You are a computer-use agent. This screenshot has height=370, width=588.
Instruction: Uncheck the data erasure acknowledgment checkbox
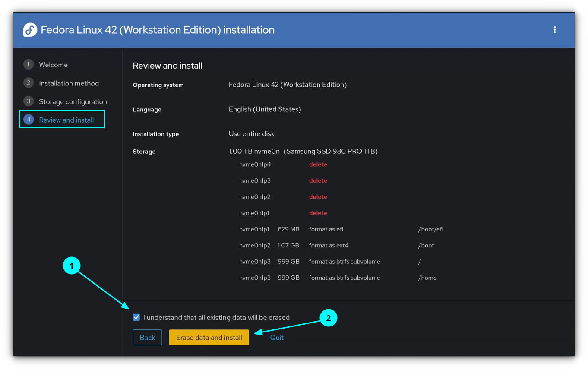[x=136, y=317]
